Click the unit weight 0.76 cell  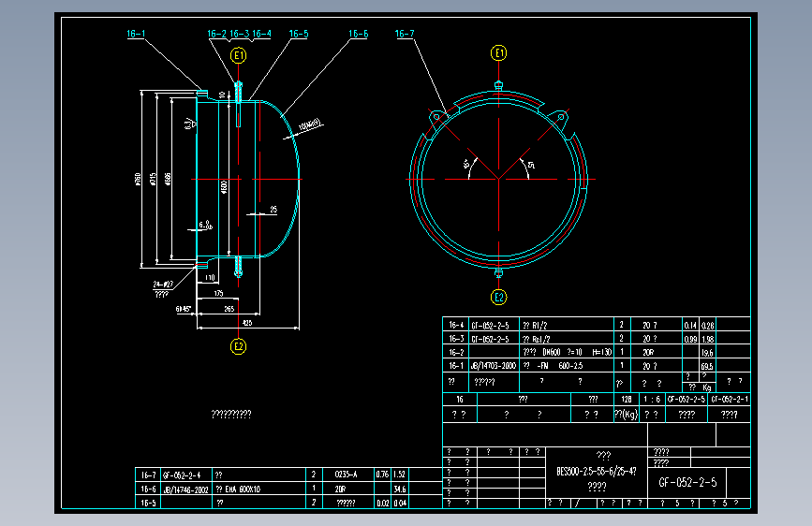coord(382,475)
